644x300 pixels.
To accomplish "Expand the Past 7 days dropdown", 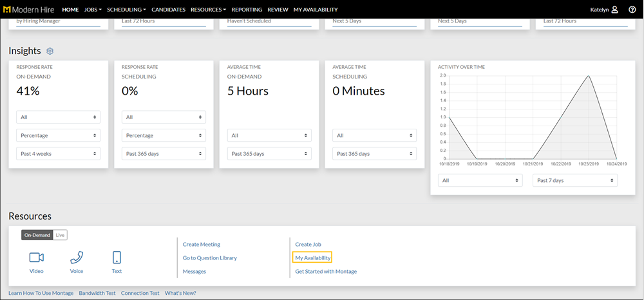I will coord(574,180).
